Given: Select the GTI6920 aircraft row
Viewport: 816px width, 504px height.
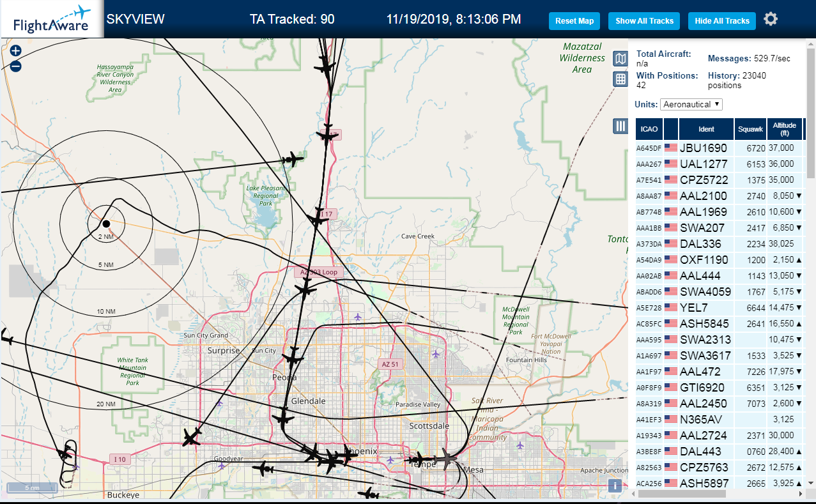Looking at the screenshot, I should pyautogui.click(x=720, y=388).
